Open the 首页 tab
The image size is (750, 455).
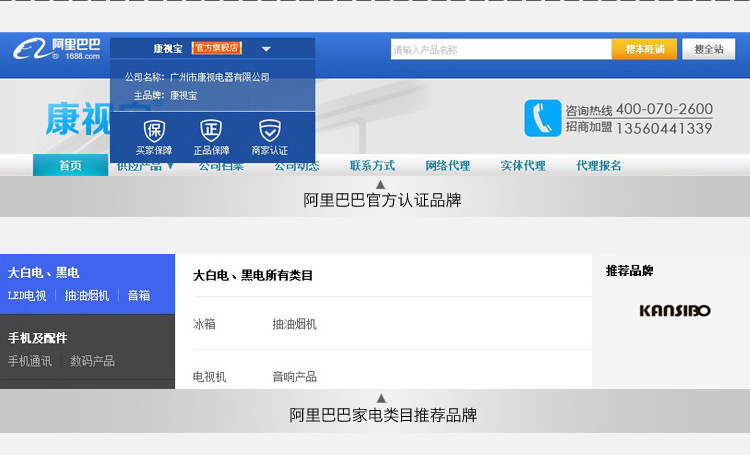click(x=70, y=166)
